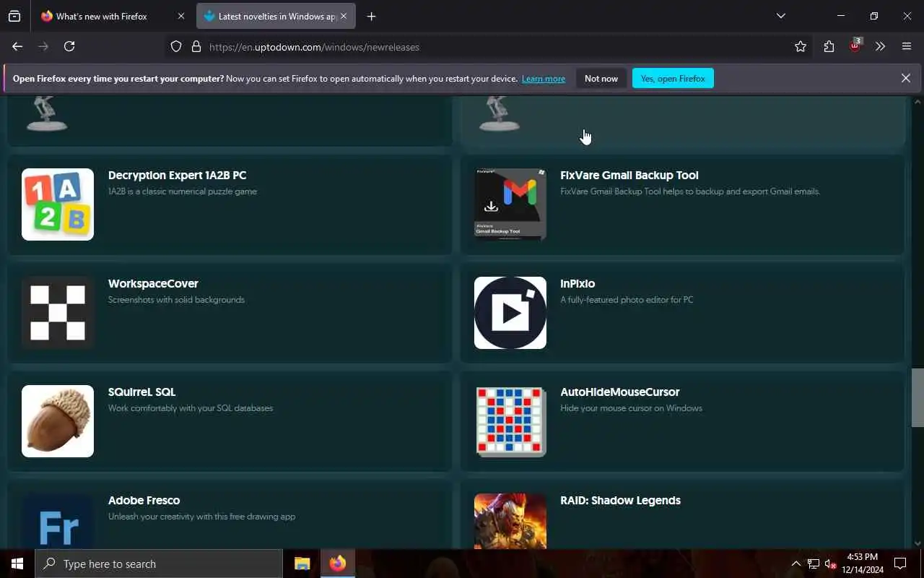Open Firefox View icon in tab bar
Image resolution: width=924 pixels, height=578 pixels.
click(14, 16)
